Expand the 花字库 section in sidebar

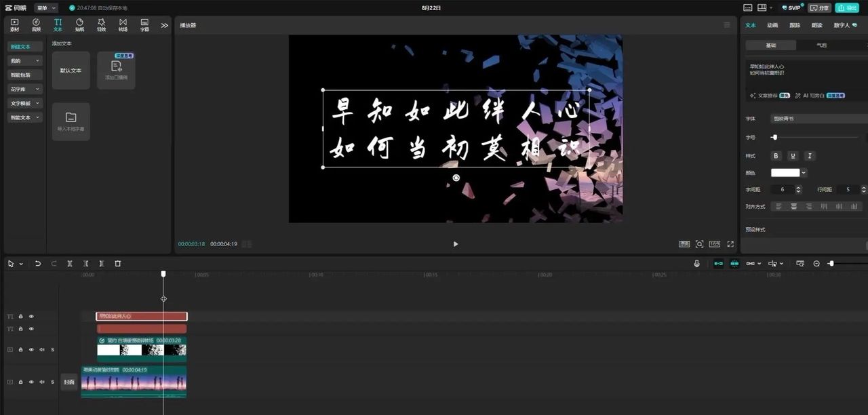[24, 89]
